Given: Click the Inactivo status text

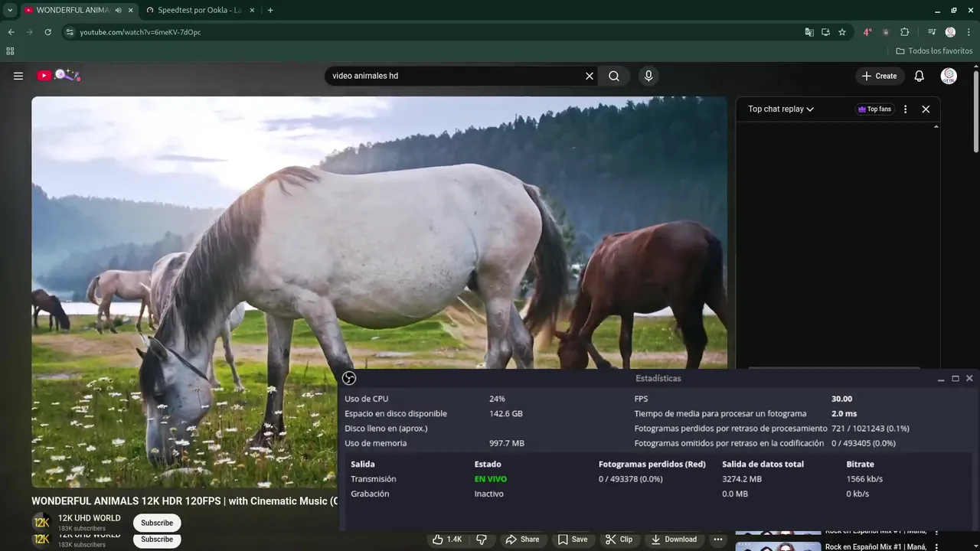Looking at the screenshot, I should [488, 494].
